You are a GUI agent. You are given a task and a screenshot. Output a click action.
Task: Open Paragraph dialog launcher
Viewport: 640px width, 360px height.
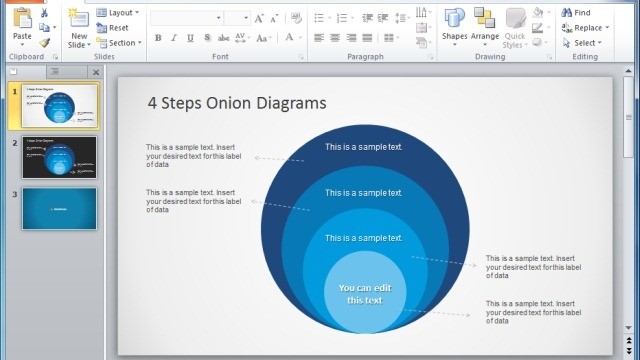(x=431, y=57)
